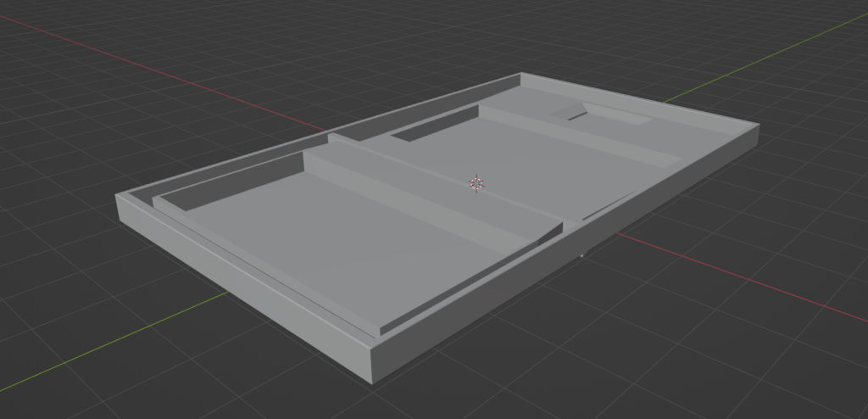
Task: Click the green Y-axis line in upper right
Action: (763, 59)
